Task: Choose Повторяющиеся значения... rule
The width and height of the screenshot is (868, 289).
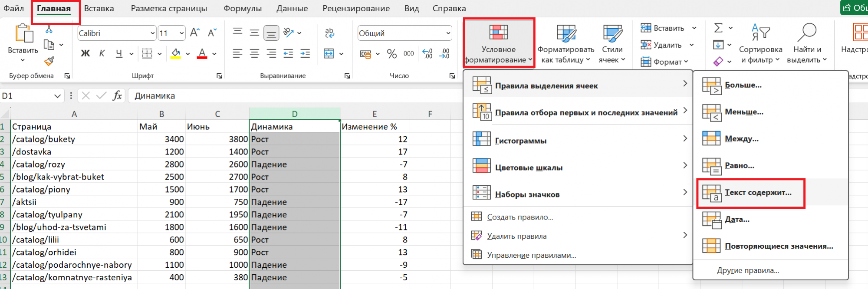Action: tap(770, 246)
